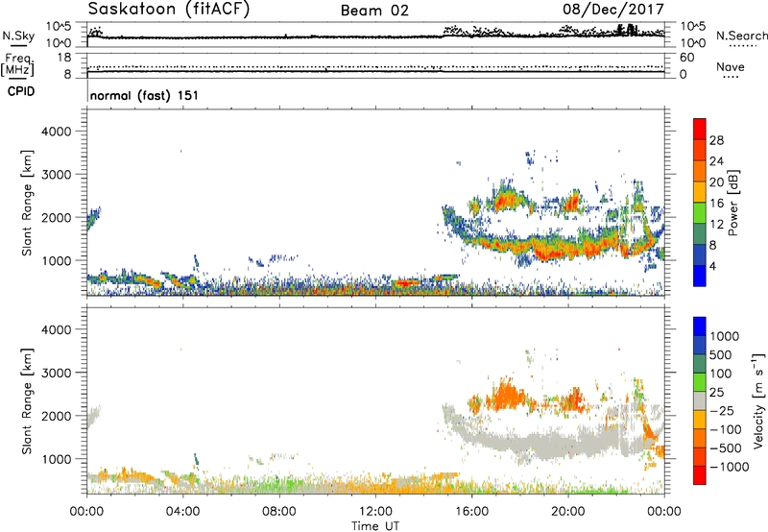
Task: Pick the light green 12–16 dB power segment
Action: coord(700,212)
